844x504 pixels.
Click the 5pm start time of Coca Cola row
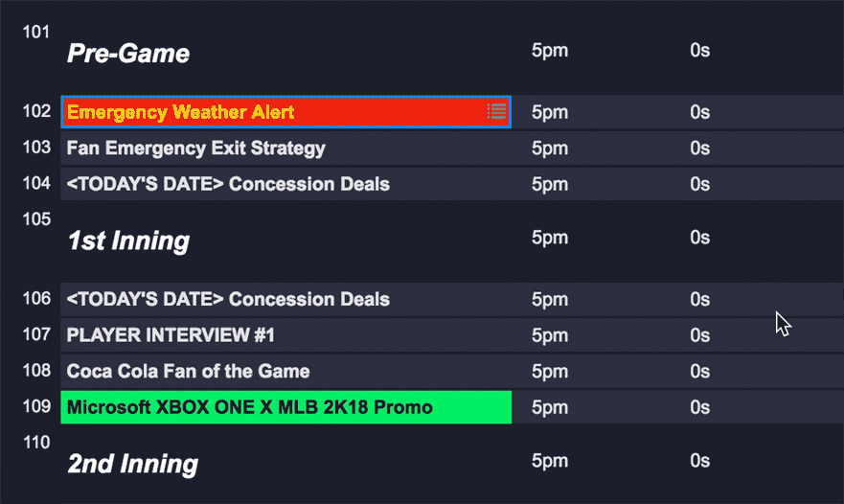coord(550,371)
